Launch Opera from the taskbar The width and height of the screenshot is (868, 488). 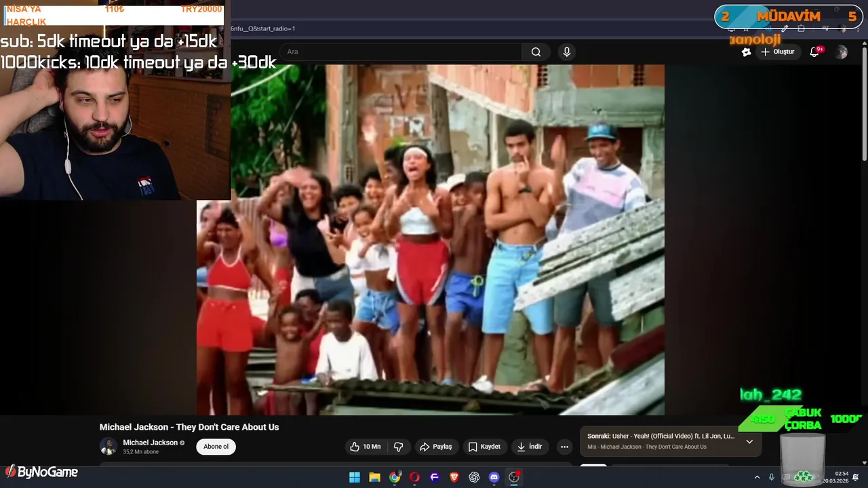coord(414,477)
